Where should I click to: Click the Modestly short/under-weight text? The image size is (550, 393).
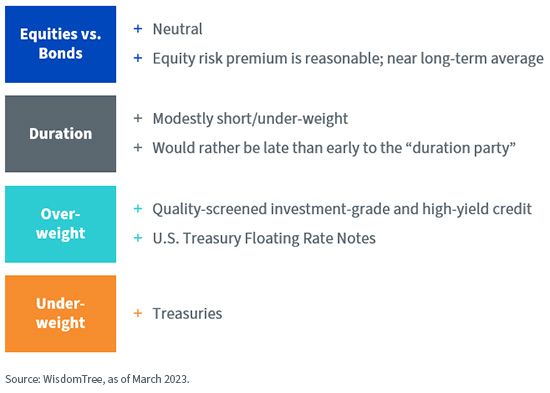tap(250, 119)
